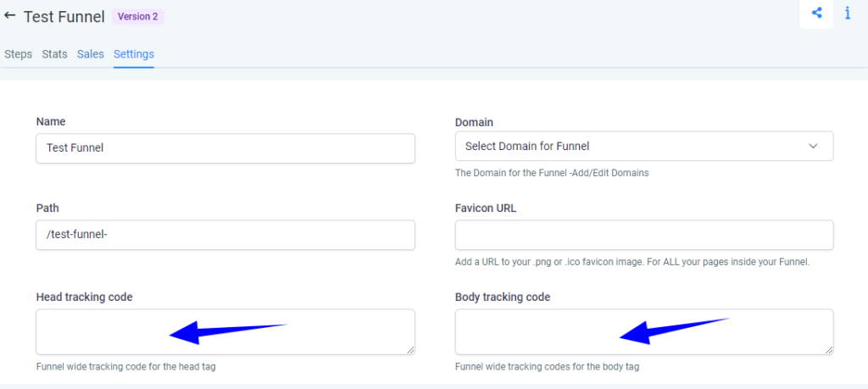Click the back arrow beside Test Funnel
868x389 pixels.
tap(10, 15)
